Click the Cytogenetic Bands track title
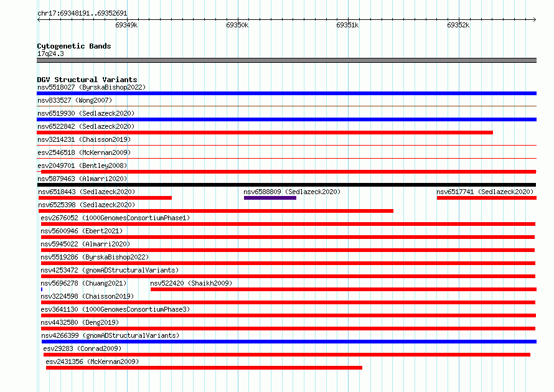Image resolution: width=554 pixels, height=392 pixels. pos(74,46)
